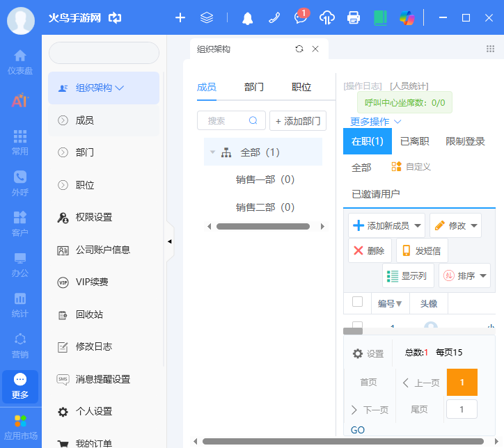Click the printer icon
This screenshot has width=504, height=448.
click(354, 17)
